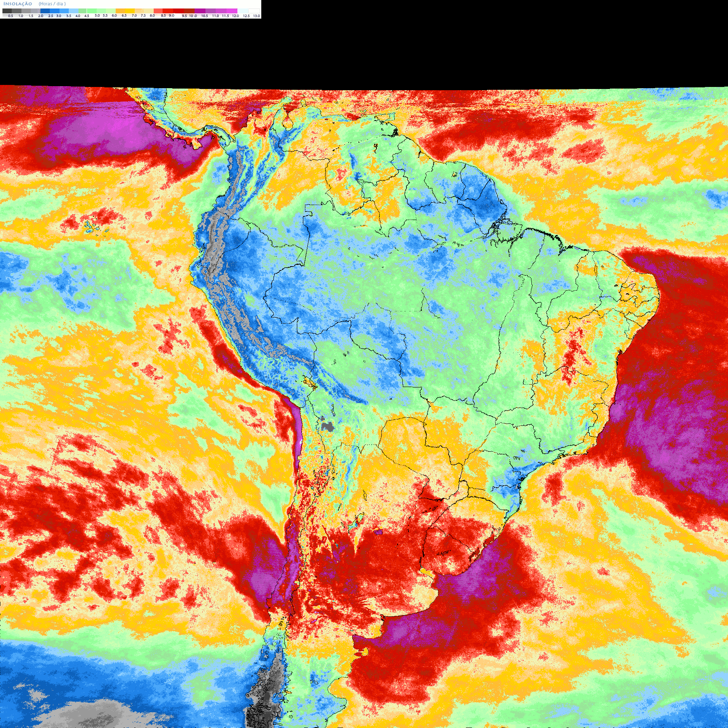Click the 11.5 legend value
The width and height of the screenshot is (728, 728).
[225, 16]
